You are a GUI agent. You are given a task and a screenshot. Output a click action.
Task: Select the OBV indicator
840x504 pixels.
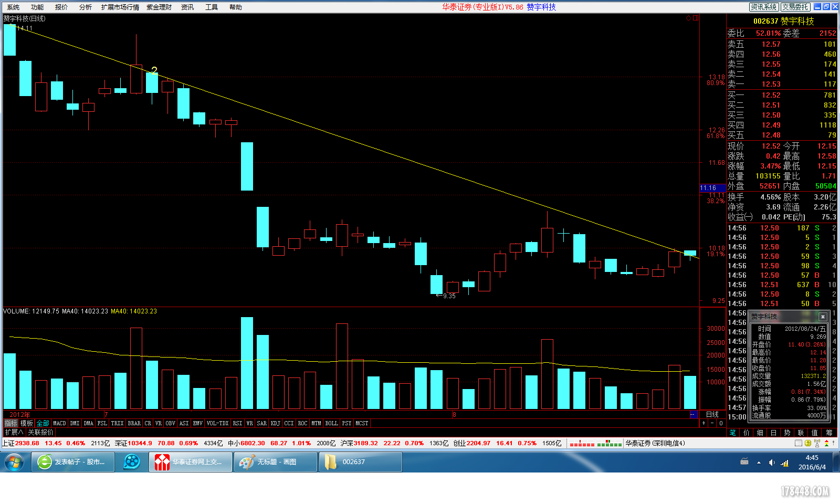171,423
